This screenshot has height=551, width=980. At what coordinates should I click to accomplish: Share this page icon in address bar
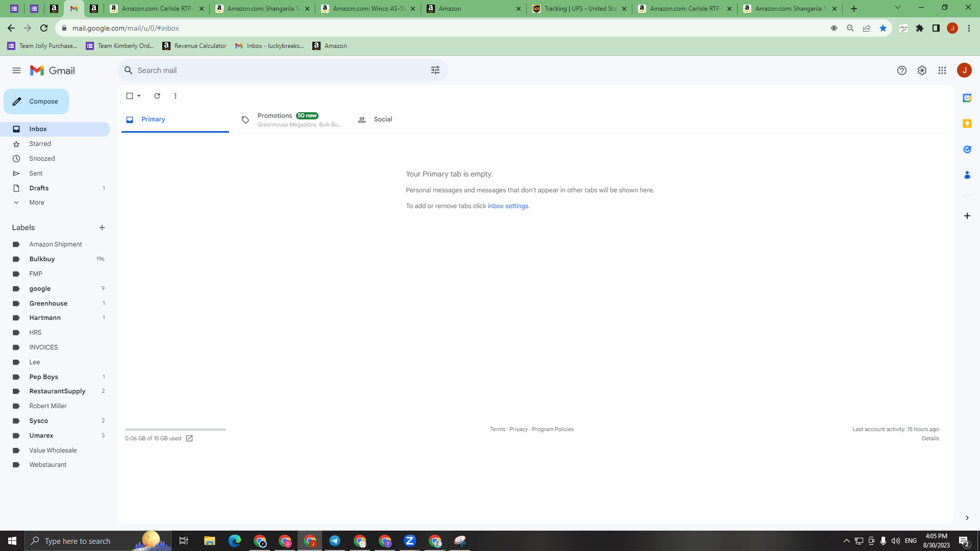tap(867, 28)
